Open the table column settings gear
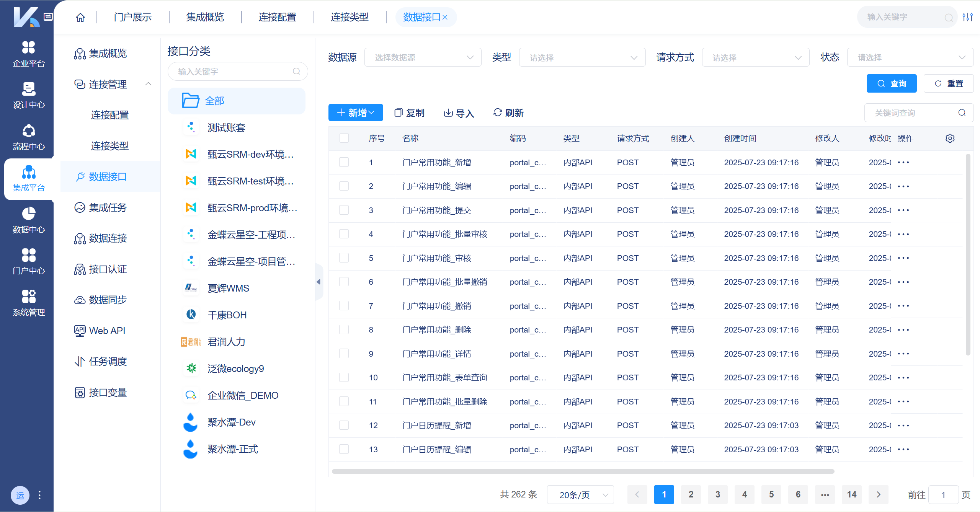This screenshot has height=512, width=980. (950, 138)
